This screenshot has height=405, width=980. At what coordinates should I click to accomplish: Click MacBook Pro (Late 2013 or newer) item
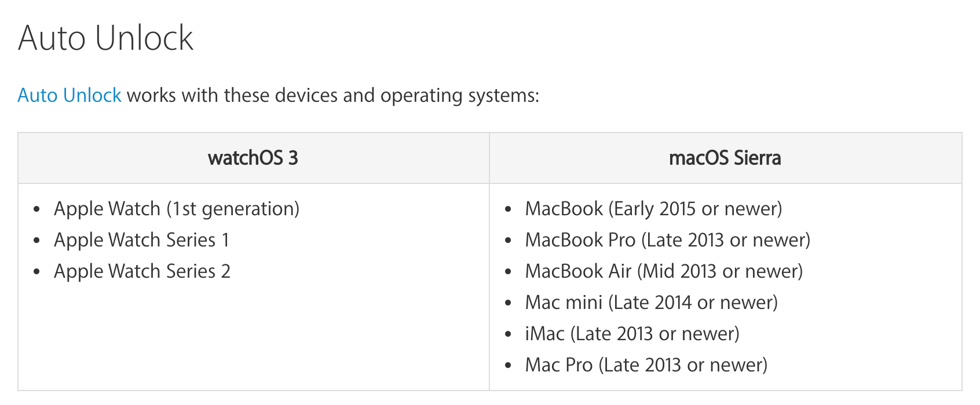(668, 240)
